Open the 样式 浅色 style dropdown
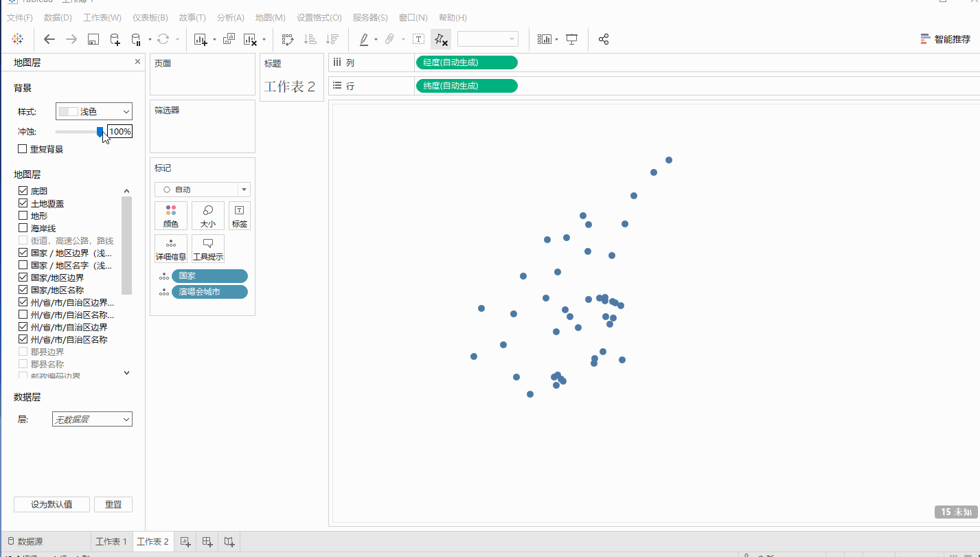Screen dimensions: 980x557 pos(94,111)
